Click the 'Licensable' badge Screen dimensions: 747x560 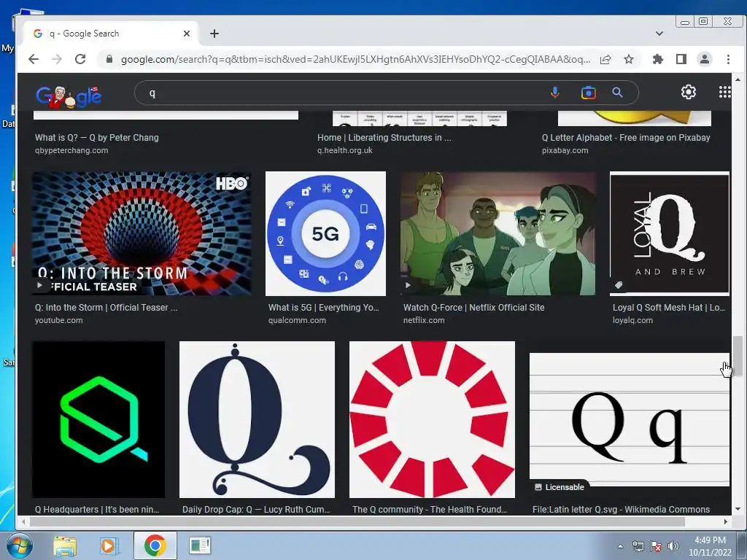(560, 487)
